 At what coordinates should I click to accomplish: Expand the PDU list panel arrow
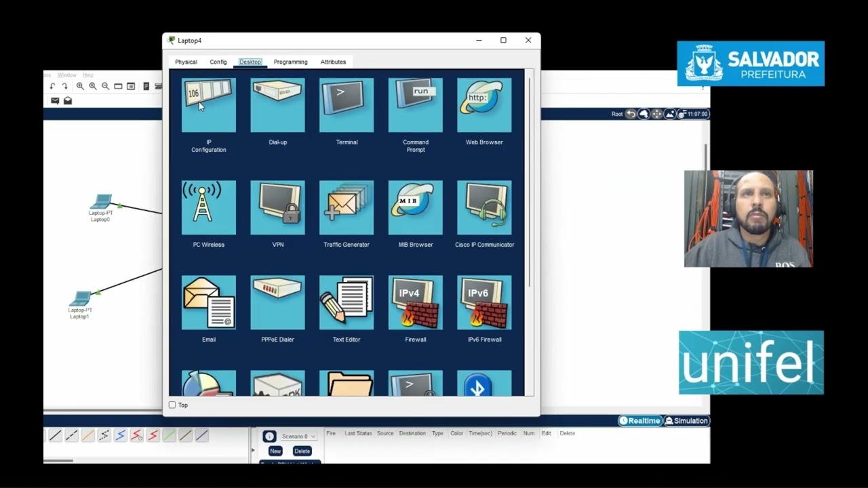point(254,450)
